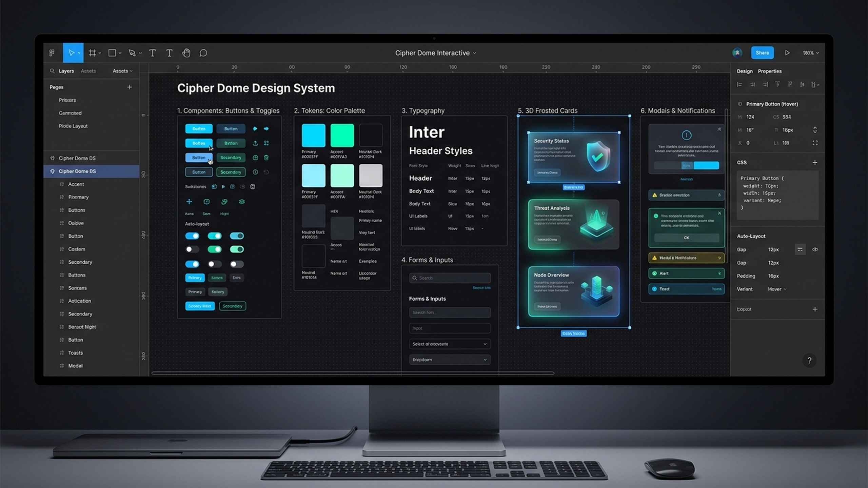Viewport: 868px width, 488px height.
Task: Click the user avatar icon
Action: 737,53
